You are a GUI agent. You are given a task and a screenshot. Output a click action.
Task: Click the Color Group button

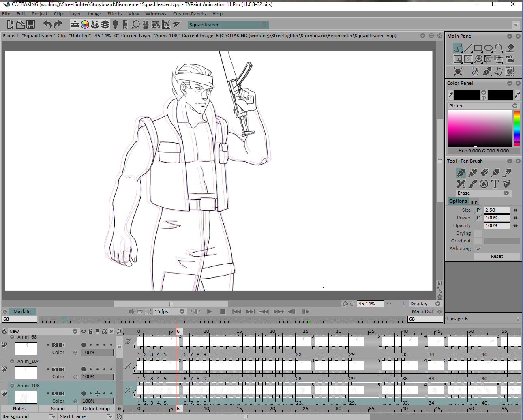pos(96,409)
